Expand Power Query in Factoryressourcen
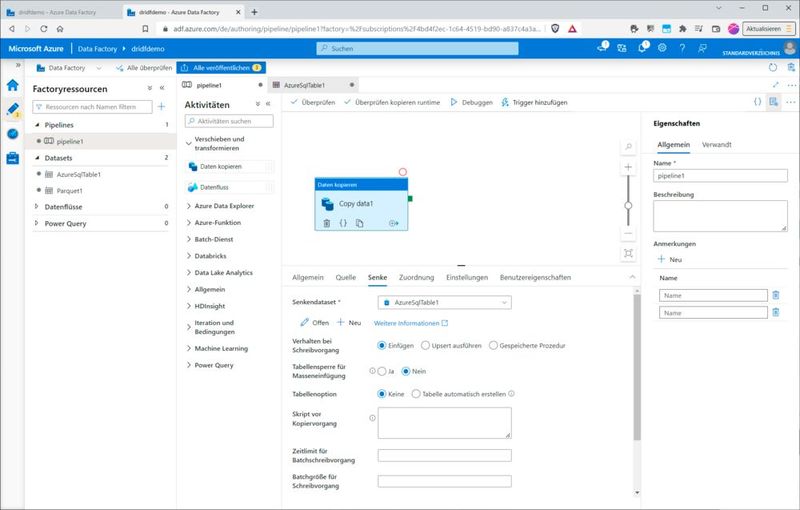This screenshot has width=800, height=510. coord(37,223)
